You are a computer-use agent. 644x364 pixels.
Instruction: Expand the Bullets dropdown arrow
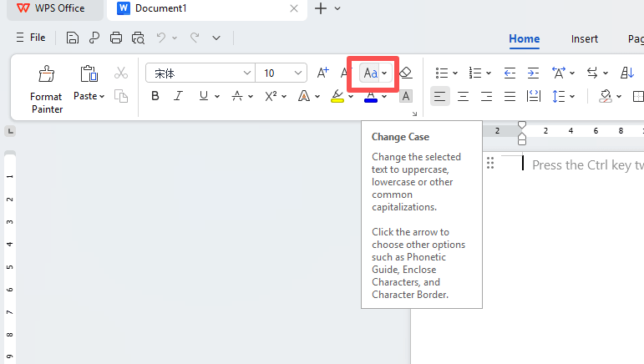455,73
